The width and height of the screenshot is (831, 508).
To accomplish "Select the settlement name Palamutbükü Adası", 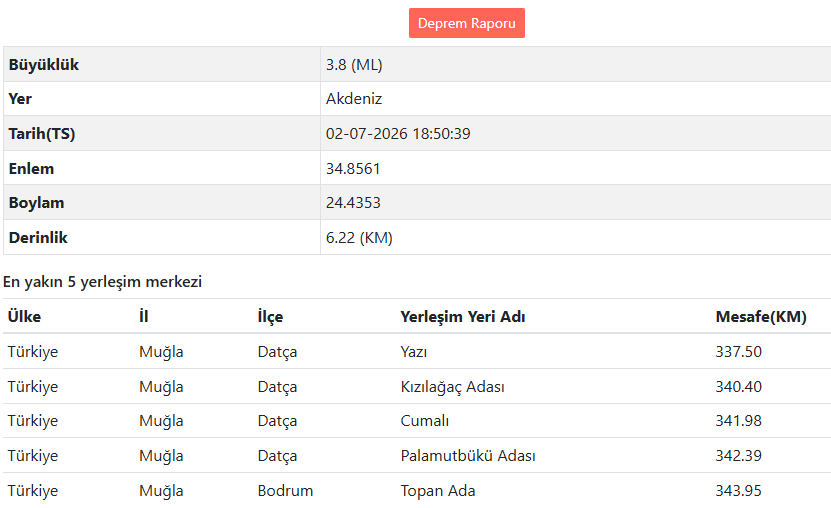I will (x=468, y=456).
